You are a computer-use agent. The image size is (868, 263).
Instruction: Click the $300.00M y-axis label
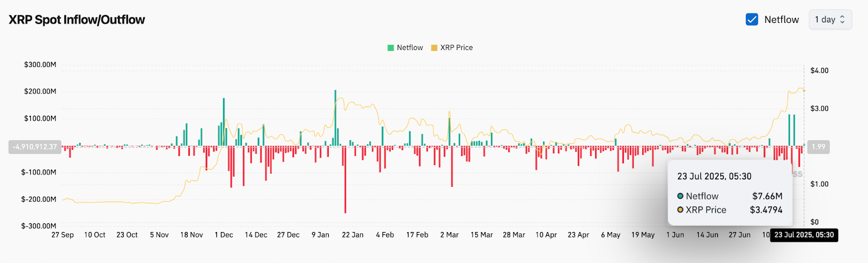40,65
